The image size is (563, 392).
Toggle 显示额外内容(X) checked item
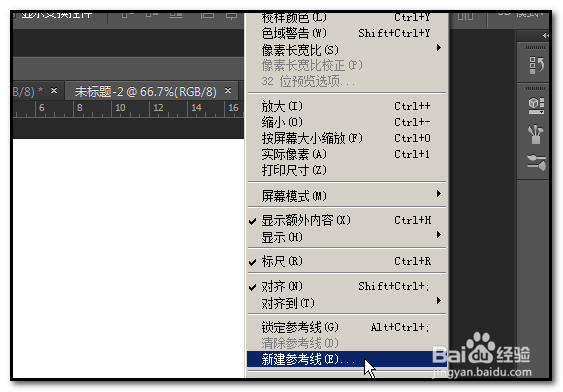[x=347, y=220]
